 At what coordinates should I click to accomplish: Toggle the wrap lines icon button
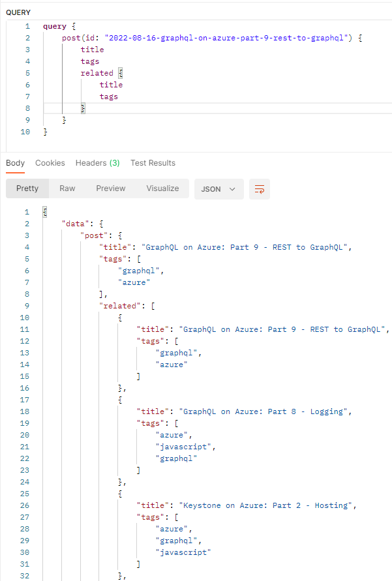(260, 189)
